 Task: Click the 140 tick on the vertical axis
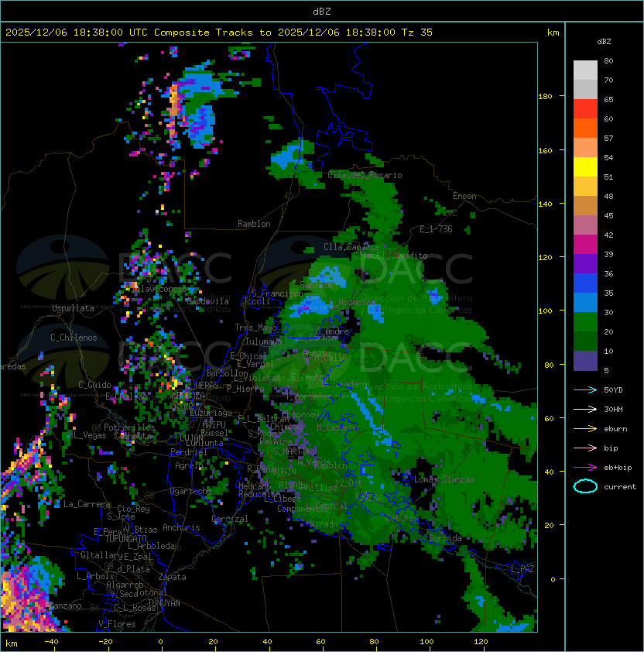point(545,204)
